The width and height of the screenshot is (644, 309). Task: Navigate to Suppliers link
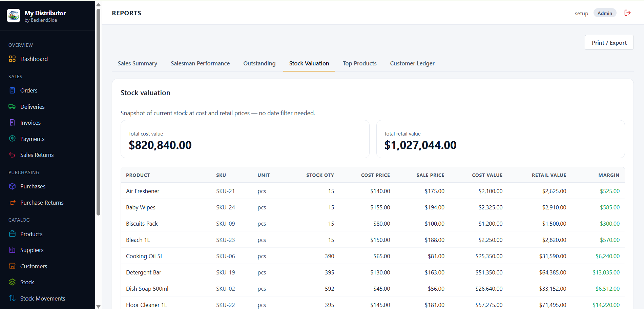(x=32, y=250)
